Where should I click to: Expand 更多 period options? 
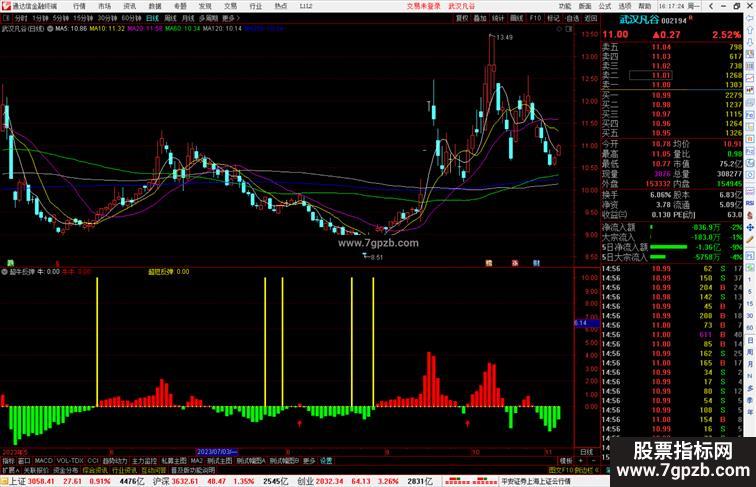[x=230, y=18]
